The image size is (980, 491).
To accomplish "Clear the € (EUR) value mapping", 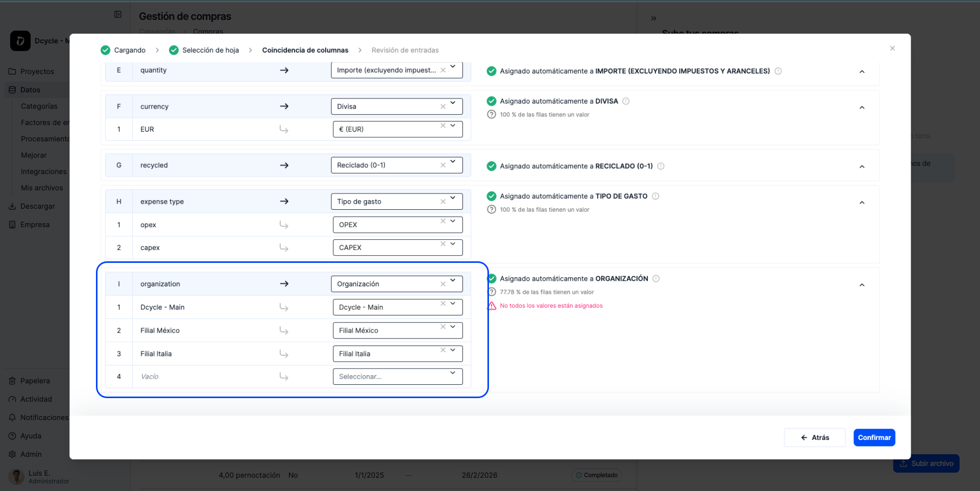I will 443,126.
